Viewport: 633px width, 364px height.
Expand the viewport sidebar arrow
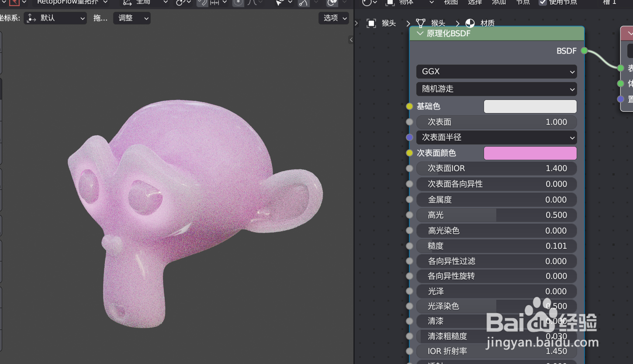351,40
